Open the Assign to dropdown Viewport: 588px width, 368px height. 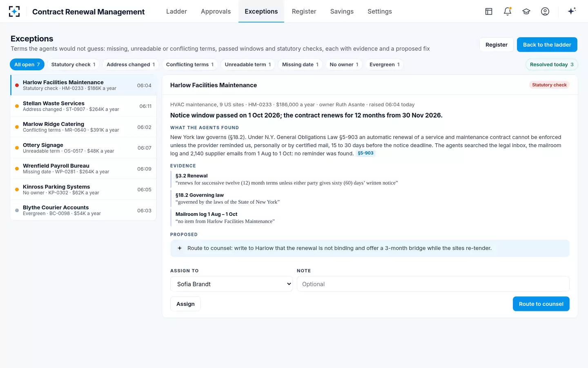pos(232,284)
